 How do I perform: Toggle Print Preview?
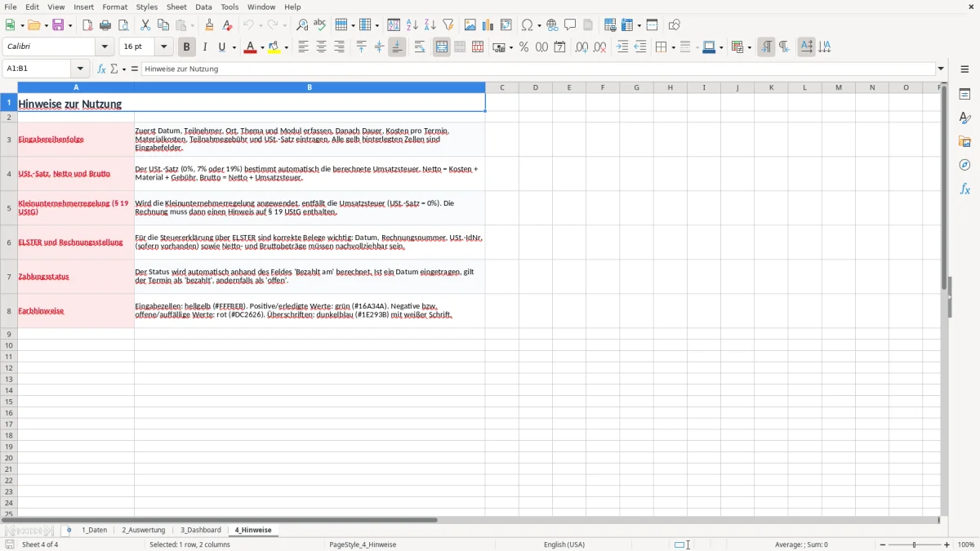point(123,25)
